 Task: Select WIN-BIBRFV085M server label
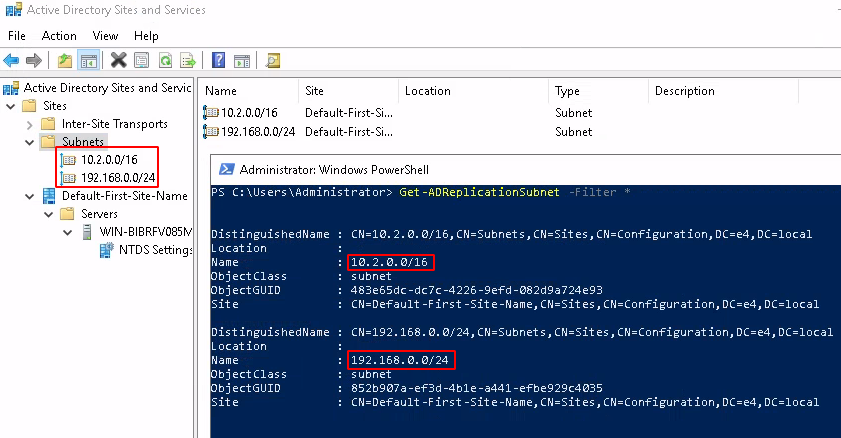(145, 232)
